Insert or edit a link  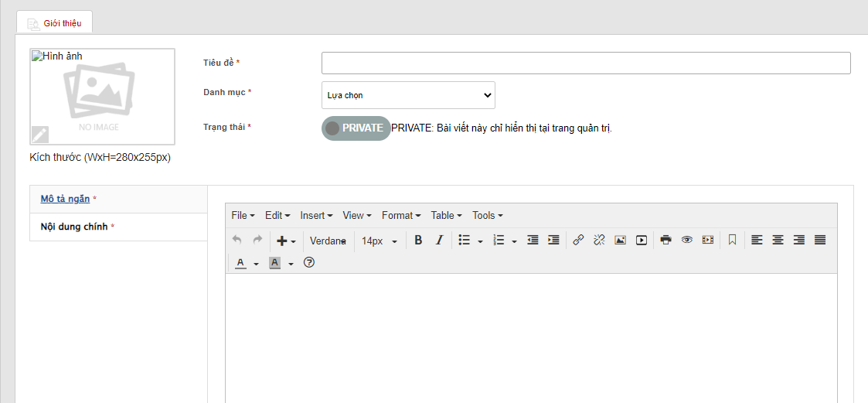[x=578, y=240]
